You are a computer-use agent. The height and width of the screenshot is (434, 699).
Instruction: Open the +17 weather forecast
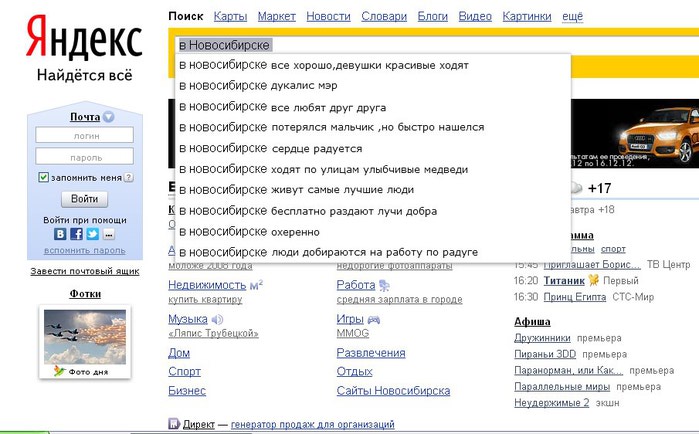[599, 188]
